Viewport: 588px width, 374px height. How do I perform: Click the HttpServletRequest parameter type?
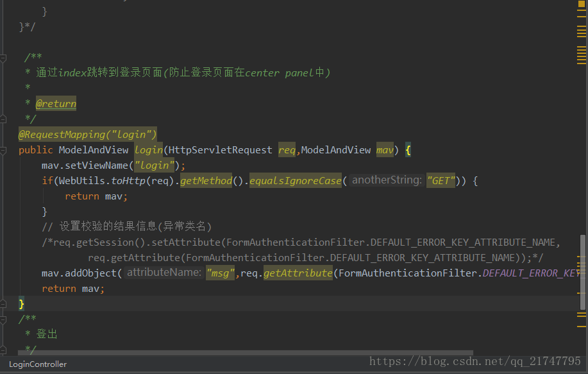coord(220,150)
